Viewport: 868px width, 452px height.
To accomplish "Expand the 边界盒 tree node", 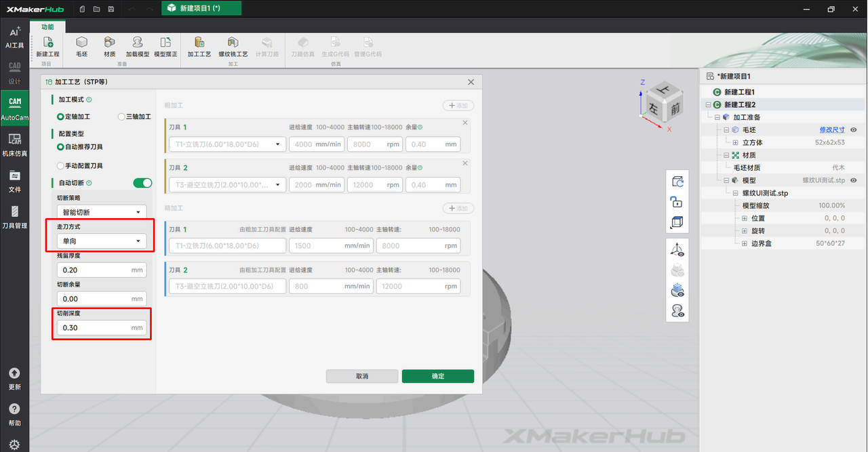I will (744, 243).
